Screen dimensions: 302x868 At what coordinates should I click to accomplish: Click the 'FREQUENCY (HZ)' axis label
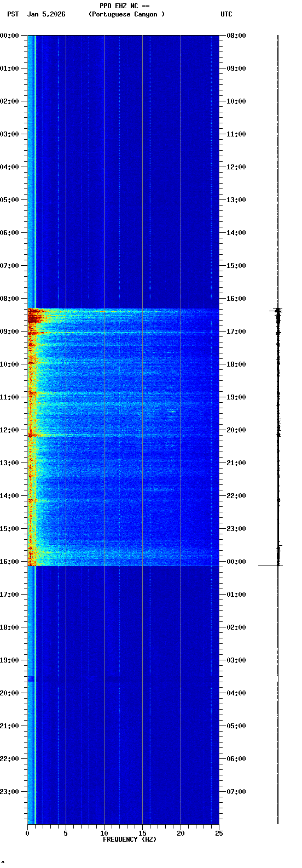coord(130,840)
